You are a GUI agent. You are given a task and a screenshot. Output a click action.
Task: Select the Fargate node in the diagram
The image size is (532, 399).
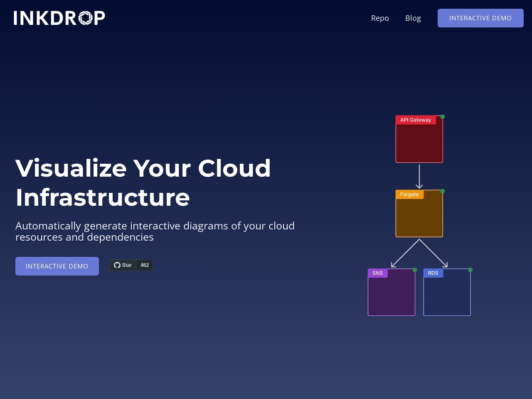click(x=419, y=214)
